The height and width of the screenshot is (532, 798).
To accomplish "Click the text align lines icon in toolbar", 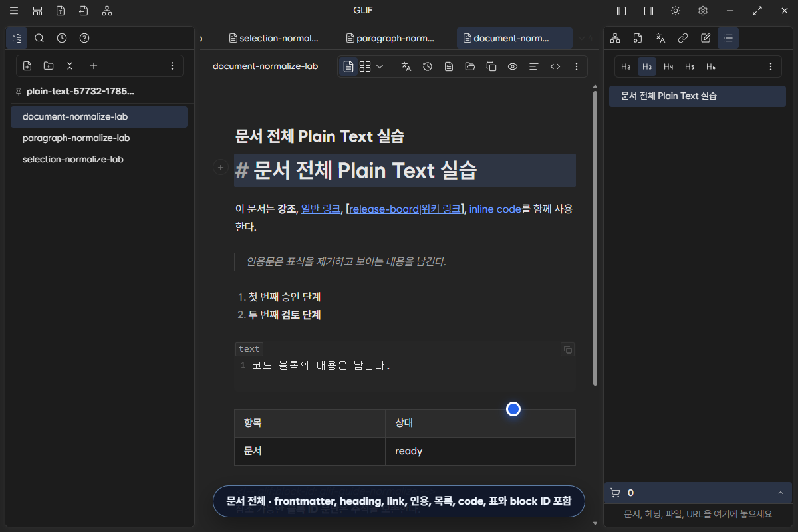I will tap(533, 66).
